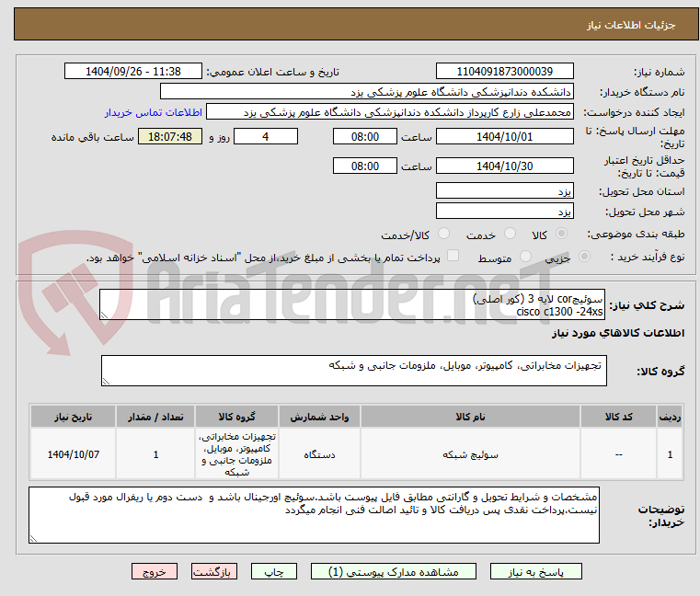Click the announcement date field 1404/09/26 - 11:38
The height and width of the screenshot is (596, 700).
pos(133,72)
